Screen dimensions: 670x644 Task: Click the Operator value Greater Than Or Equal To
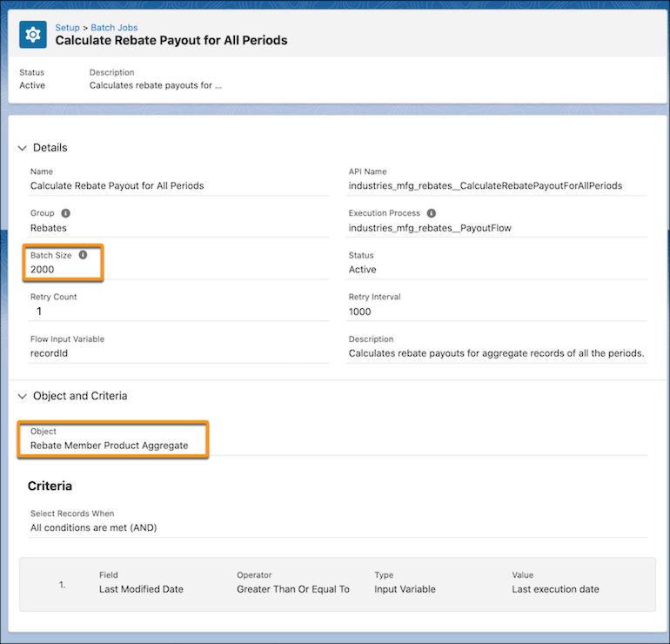click(293, 589)
